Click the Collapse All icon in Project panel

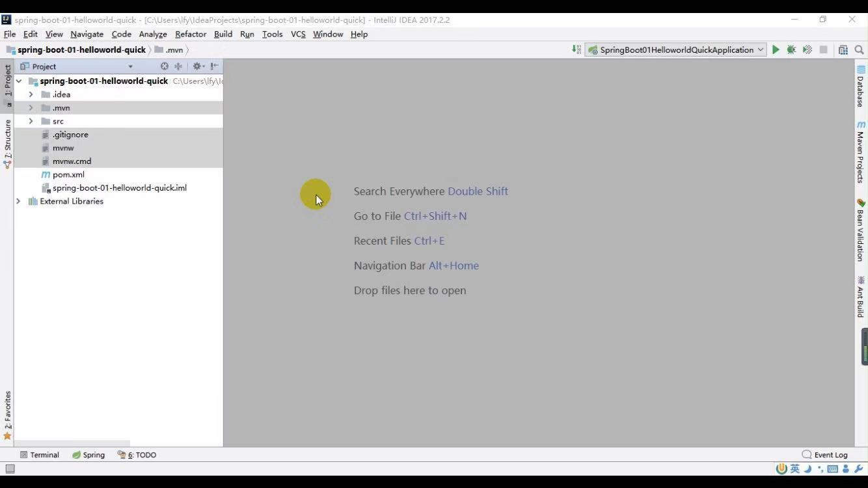[x=178, y=66]
